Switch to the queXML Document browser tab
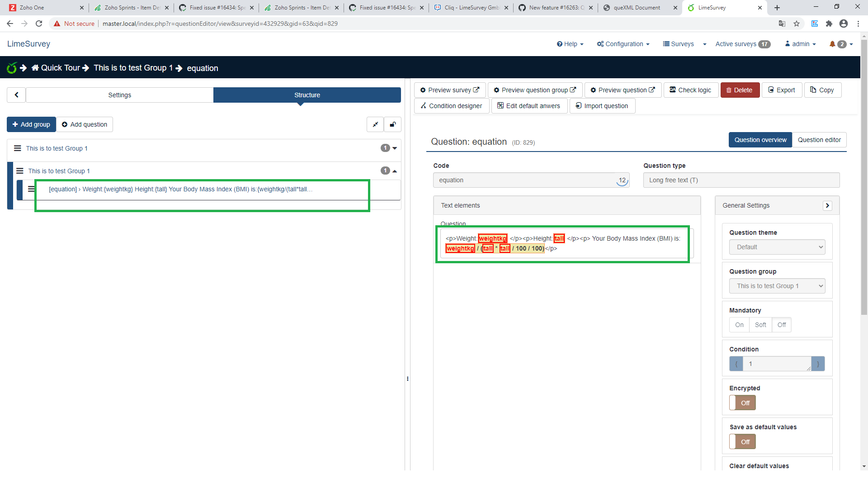 (x=637, y=8)
